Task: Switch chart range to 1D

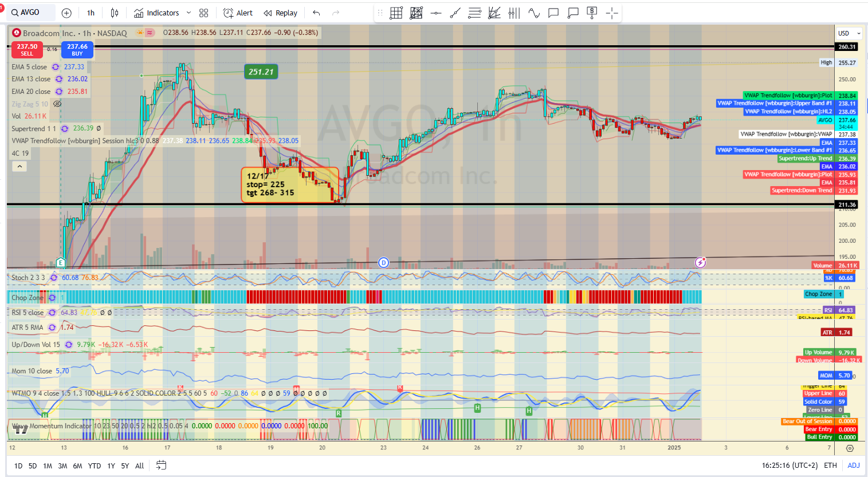Action: click(x=18, y=466)
